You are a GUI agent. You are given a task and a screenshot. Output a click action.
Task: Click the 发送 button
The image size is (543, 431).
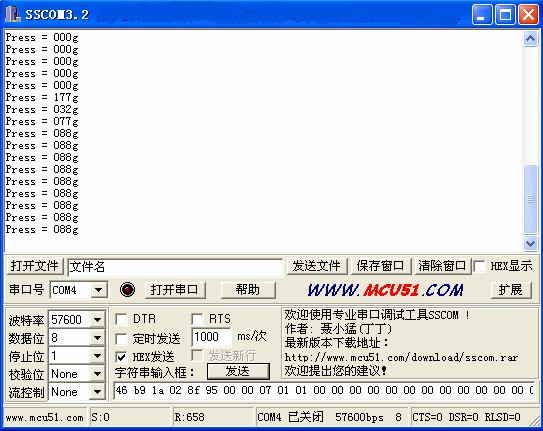(238, 371)
